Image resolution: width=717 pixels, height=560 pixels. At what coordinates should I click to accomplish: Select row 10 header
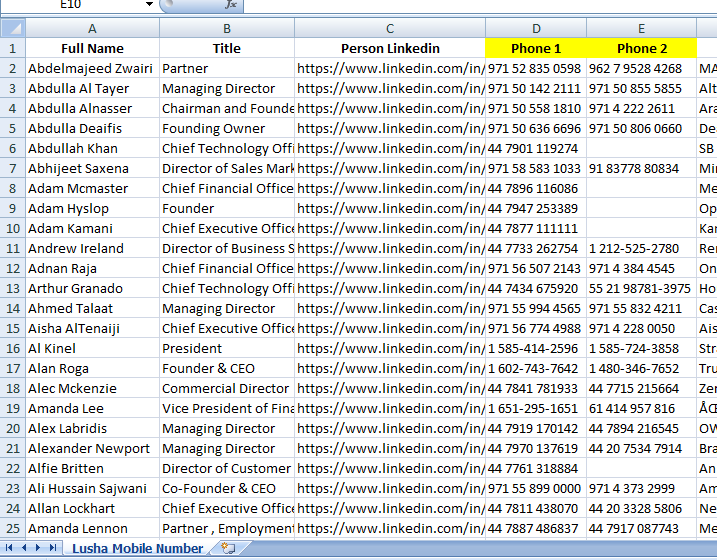12,228
